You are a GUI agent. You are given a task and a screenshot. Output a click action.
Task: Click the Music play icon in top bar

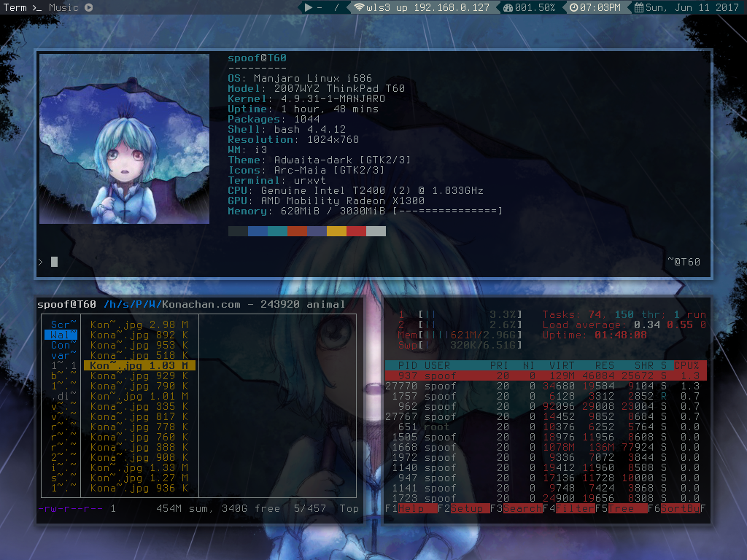click(x=88, y=7)
